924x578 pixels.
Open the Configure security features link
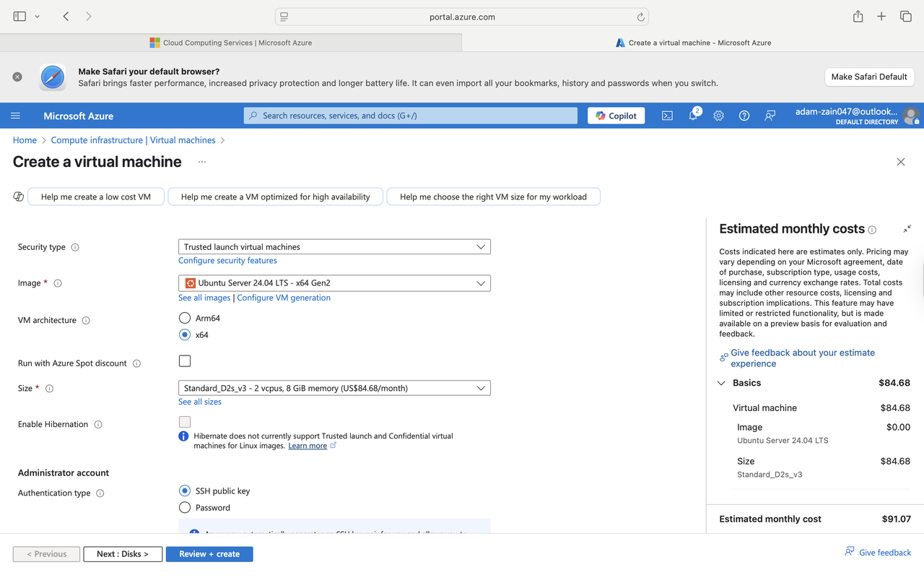[x=227, y=261]
